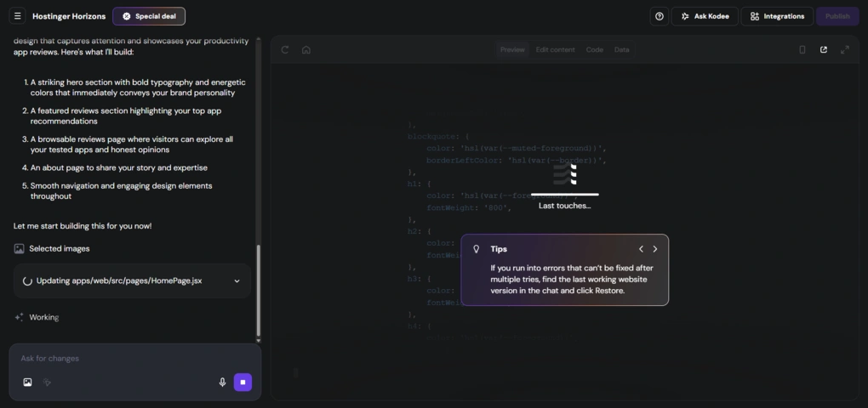Viewport: 868px width, 408px height.
Task: Open the hamburger menu beside Hostinger Horizons
Action: 17,16
